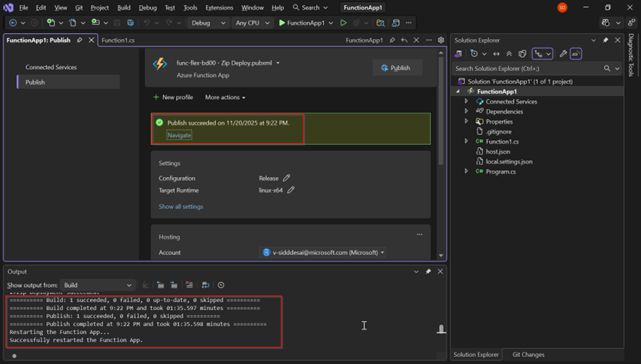The height and width of the screenshot is (364, 641).
Task: Click the edit pencil next to Release configuration
Action: click(286, 179)
